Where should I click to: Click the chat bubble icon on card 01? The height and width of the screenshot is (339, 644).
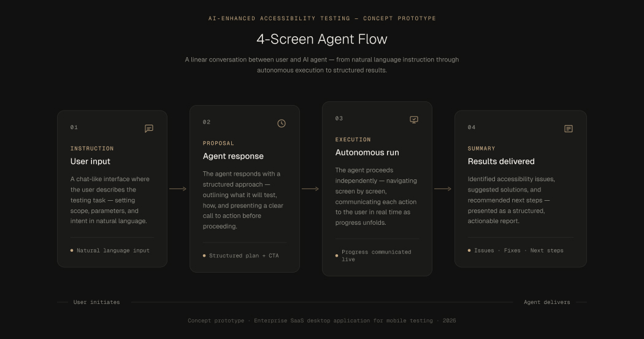point(149,128)
